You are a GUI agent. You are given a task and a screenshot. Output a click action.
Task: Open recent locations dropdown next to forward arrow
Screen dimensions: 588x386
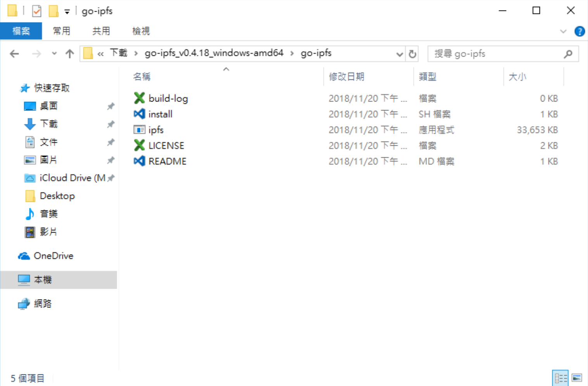pyautogui.click(x=54, y=53)
